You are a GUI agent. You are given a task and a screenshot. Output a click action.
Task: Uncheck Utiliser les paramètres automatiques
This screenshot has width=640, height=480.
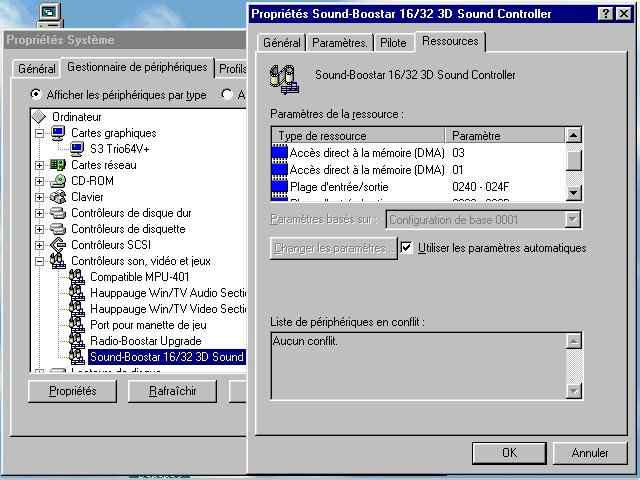coord(406,248)
